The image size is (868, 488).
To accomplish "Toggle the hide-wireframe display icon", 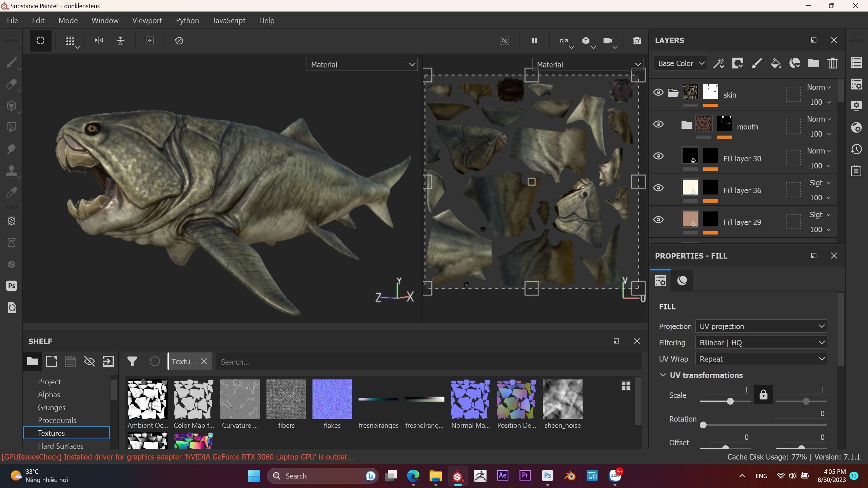I will point(505,41).
